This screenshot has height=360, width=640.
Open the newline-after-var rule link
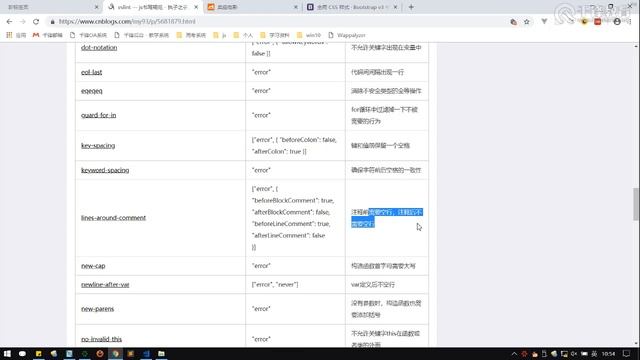(105, 285)
